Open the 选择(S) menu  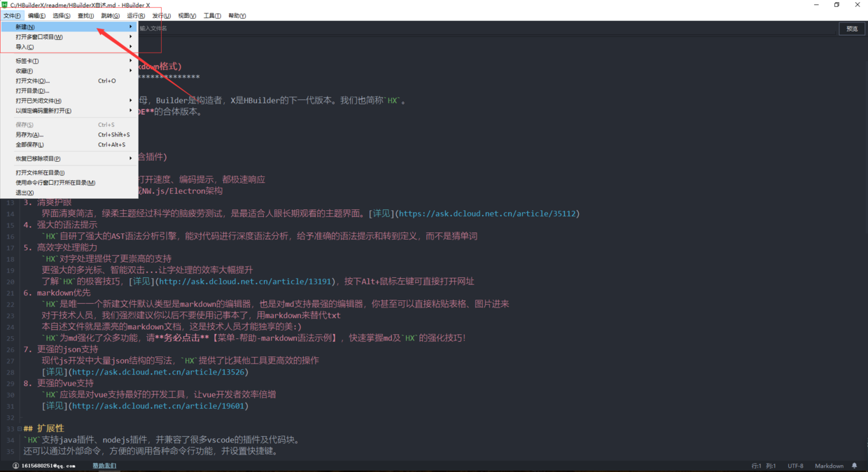[62, 15]
